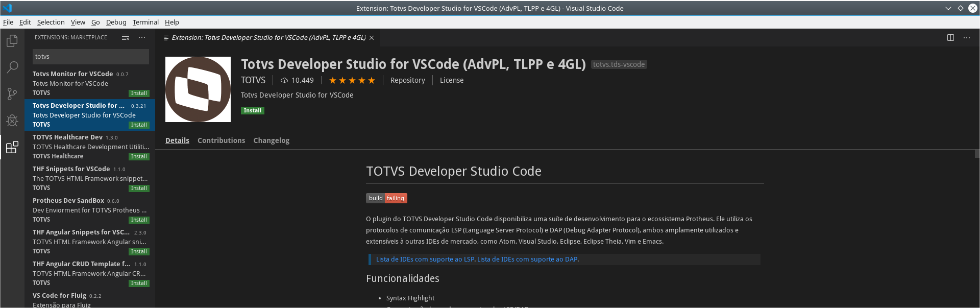980x308 pixels.
Task: Click the 'Funcionalidades' heading
Action: click(x=403, y=278)
